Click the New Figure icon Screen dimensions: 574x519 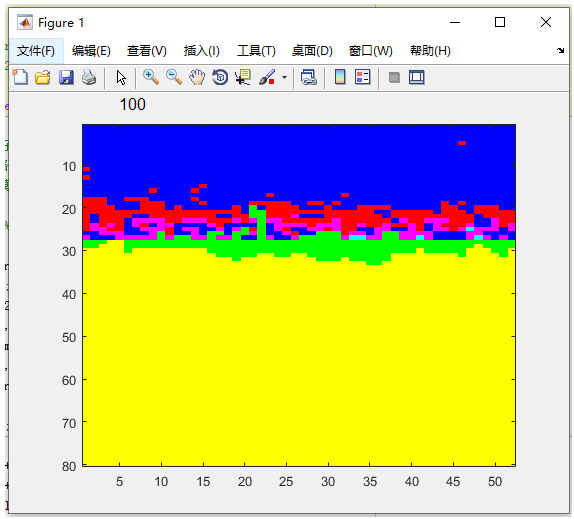20,77
